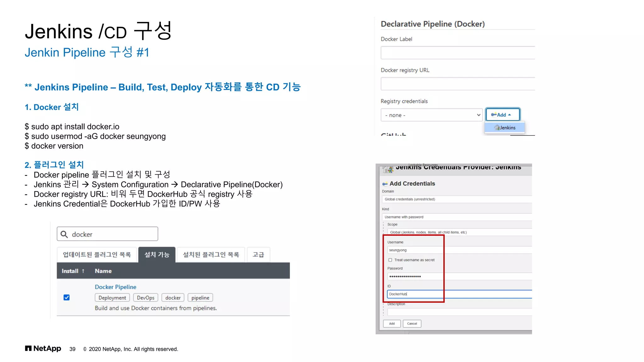Image resolution: width=644 pixels, height=362 pixels.
Task: Click the Password field
Action: (x=459, y=277)
